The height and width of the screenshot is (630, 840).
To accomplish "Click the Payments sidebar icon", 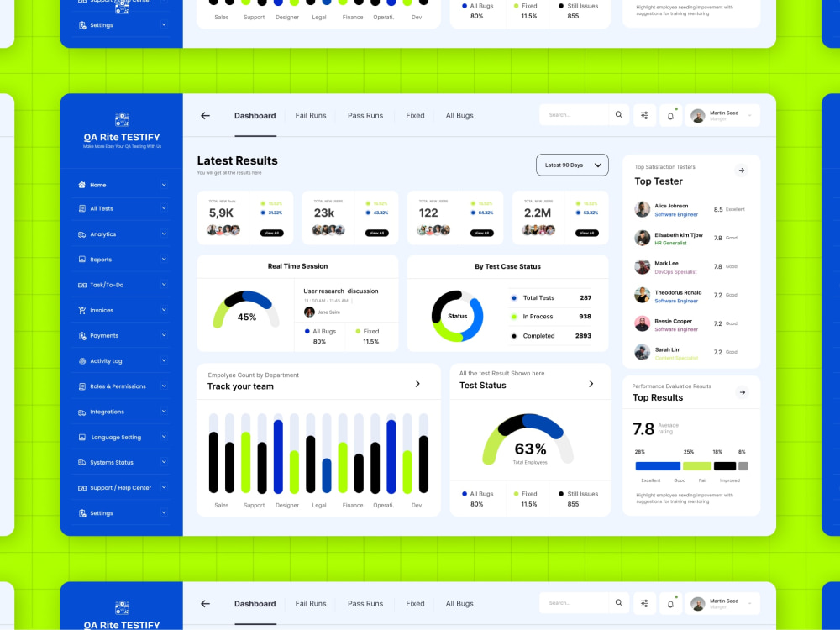I will (x=82, y=336).
